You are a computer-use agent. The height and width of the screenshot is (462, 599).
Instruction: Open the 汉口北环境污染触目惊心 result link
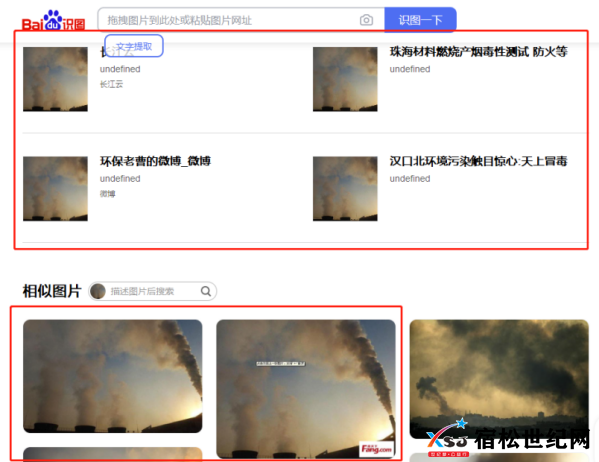pos(478,161)
